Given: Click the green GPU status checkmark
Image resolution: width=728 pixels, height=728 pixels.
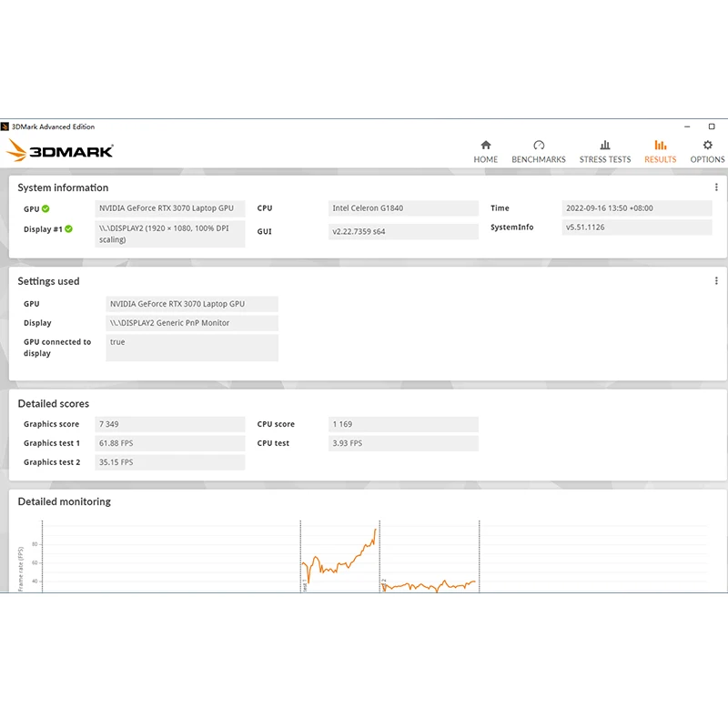Looking at the screenshot, I should tap(45, 209).
